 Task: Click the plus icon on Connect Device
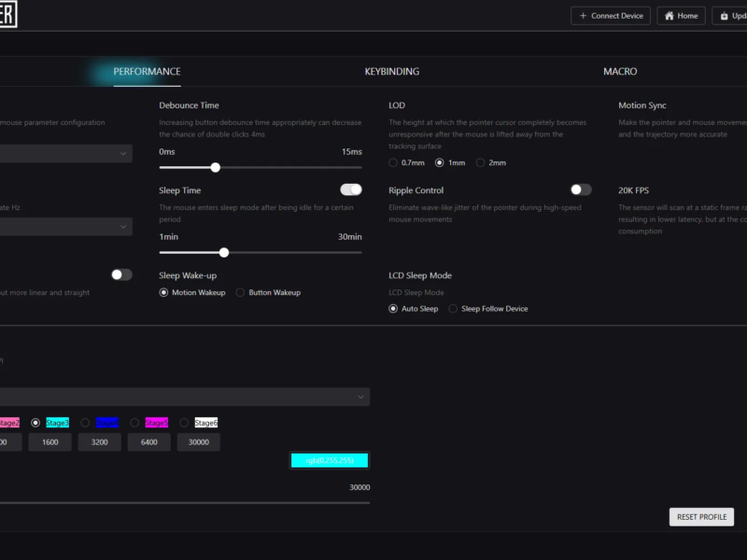pos(583,16)
